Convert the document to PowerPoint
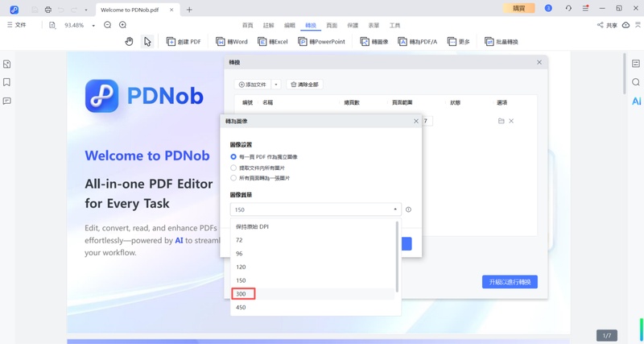Image resolution: width=644 pixels, height=344 pixels. [x=321, y=42]
